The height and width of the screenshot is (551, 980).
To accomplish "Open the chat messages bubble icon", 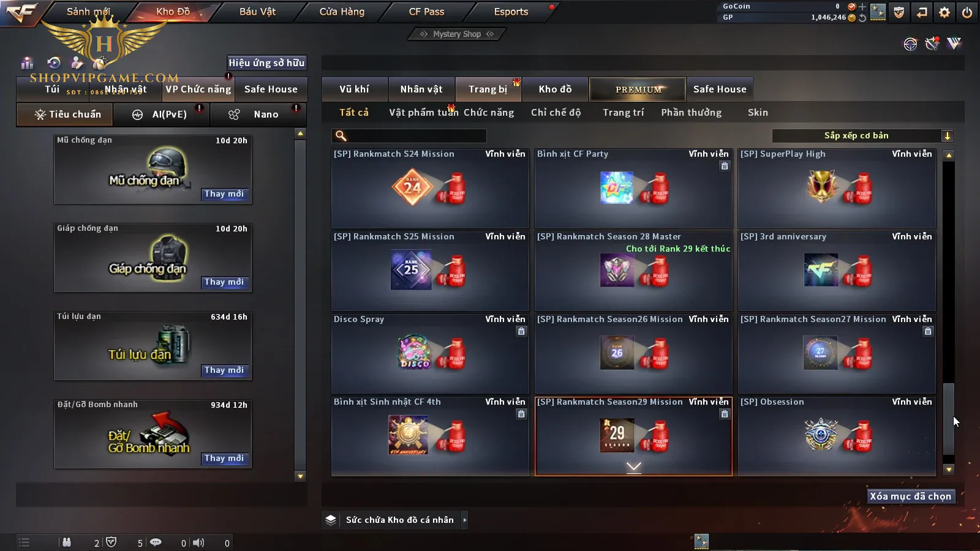I will pos(156,542).
